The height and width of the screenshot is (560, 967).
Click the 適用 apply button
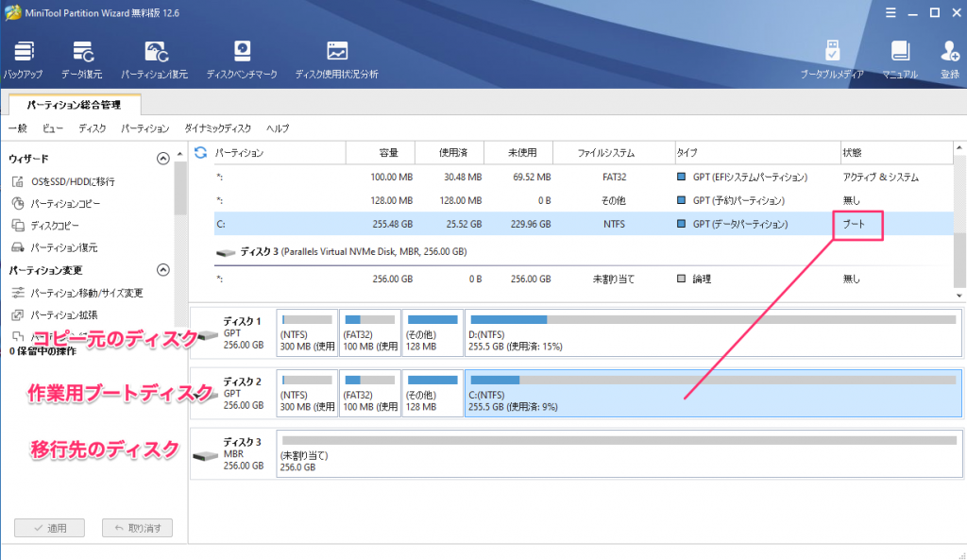tap(49, 528)
